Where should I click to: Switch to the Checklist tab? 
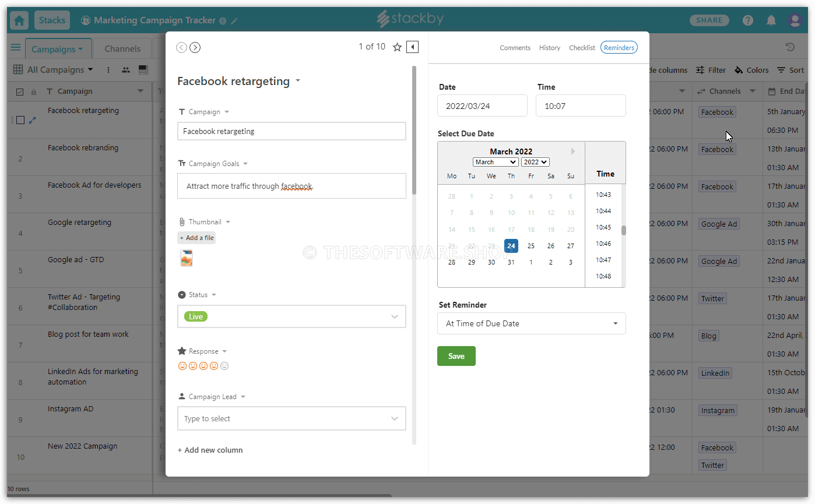pyautogui.click(x=582, y=48)
